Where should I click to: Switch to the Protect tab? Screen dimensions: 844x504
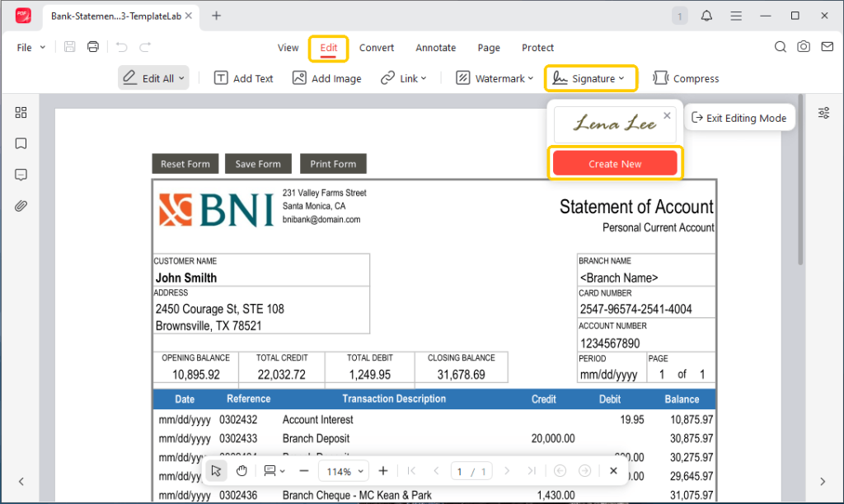(x=537, y=47)
